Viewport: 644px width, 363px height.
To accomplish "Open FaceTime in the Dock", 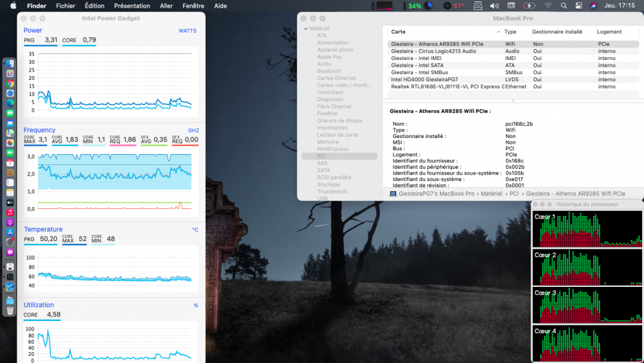I will coord(10,153).
